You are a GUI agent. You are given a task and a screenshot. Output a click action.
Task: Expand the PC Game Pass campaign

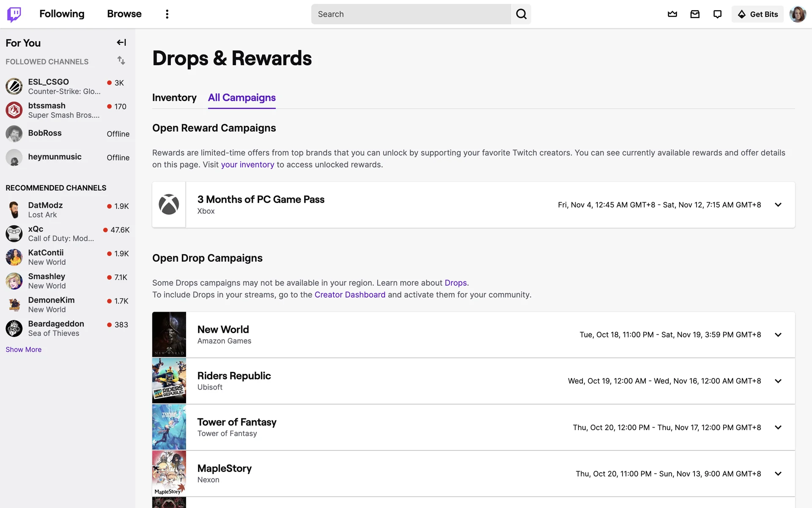(x=778, y=205)
